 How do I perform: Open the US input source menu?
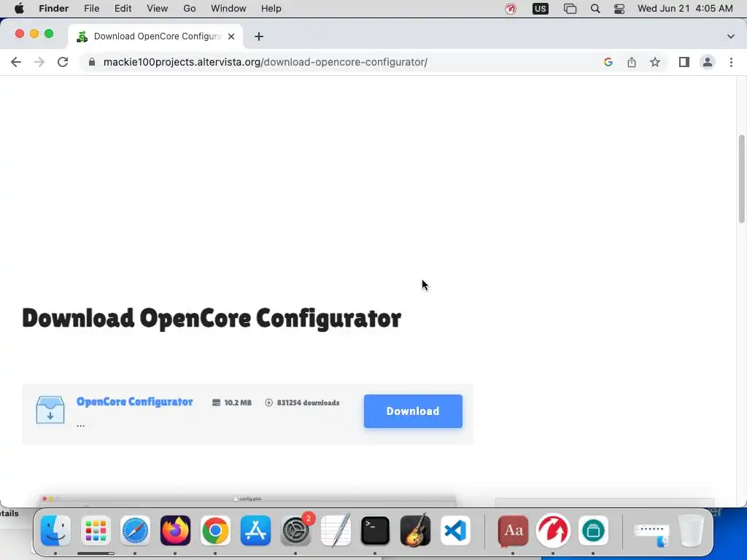click(x=541, y=9)
